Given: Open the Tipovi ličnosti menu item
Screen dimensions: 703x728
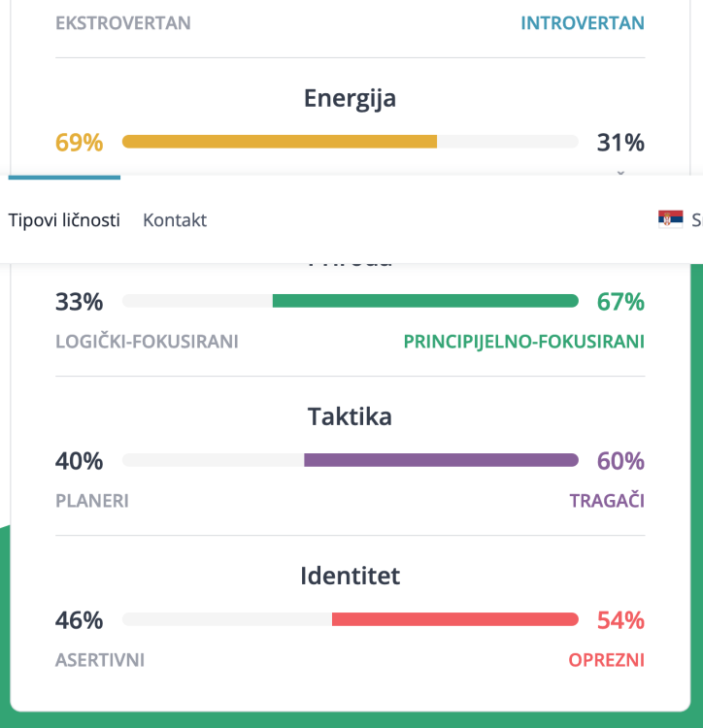Looking at the screenshot, I should tap(64, 220).
